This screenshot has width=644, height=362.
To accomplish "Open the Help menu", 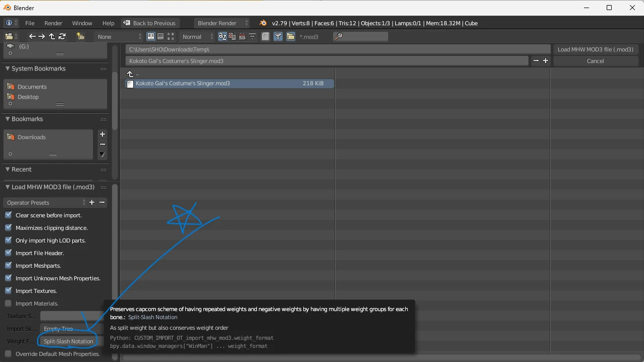I will pyautogui.click(x=109, y=23).
